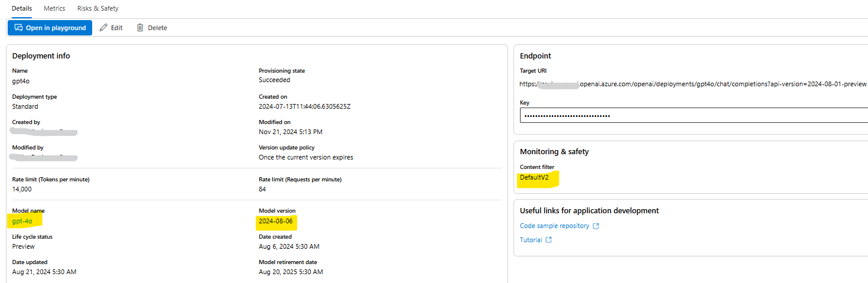
Task: Click the DefaultV2 content filter value
Action: point(534,177)
